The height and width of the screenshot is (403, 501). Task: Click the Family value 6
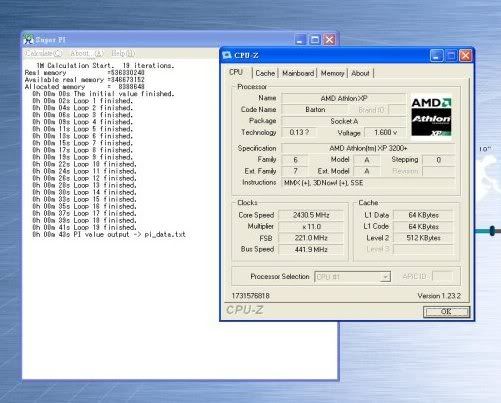coord(295,160)
